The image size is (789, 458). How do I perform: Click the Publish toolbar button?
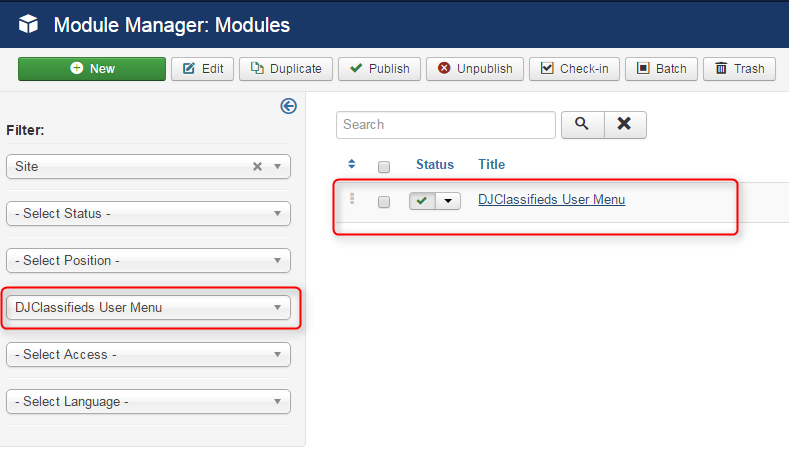379,69
